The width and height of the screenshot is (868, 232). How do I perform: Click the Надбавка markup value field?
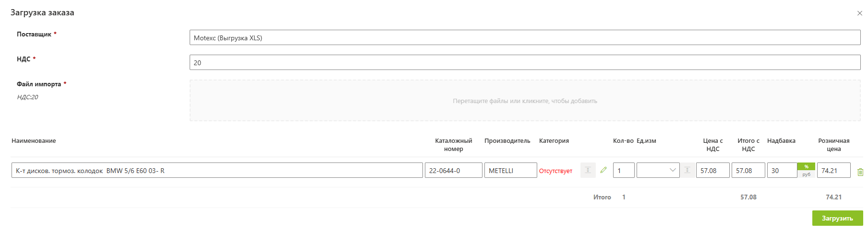782,171
